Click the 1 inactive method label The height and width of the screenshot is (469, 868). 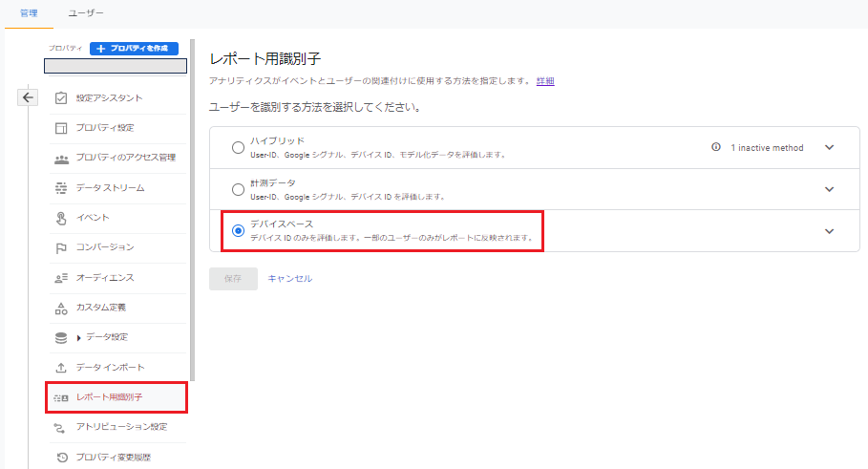[767, 148]
